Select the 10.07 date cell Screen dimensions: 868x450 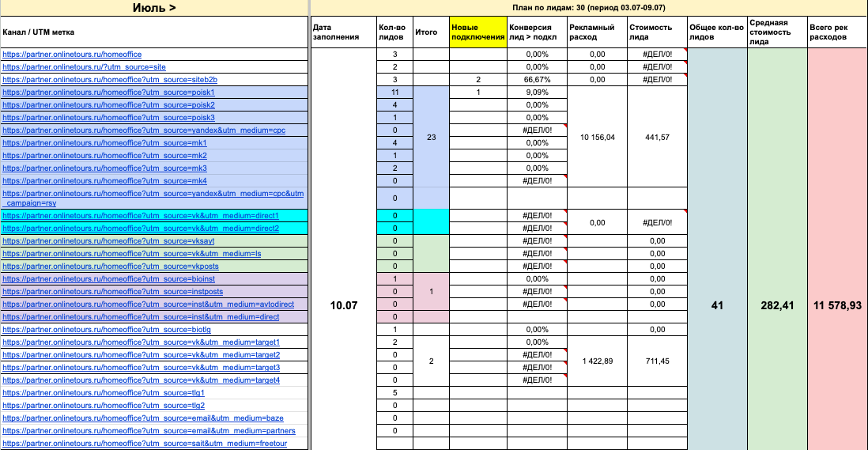click(x=342, y=305)
